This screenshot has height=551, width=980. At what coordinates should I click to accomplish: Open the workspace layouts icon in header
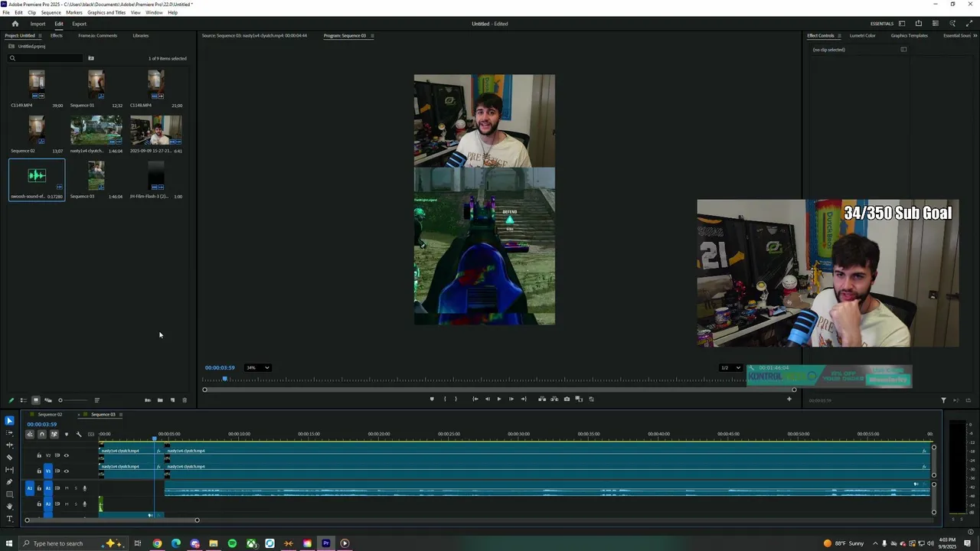(x=902, y=24)
